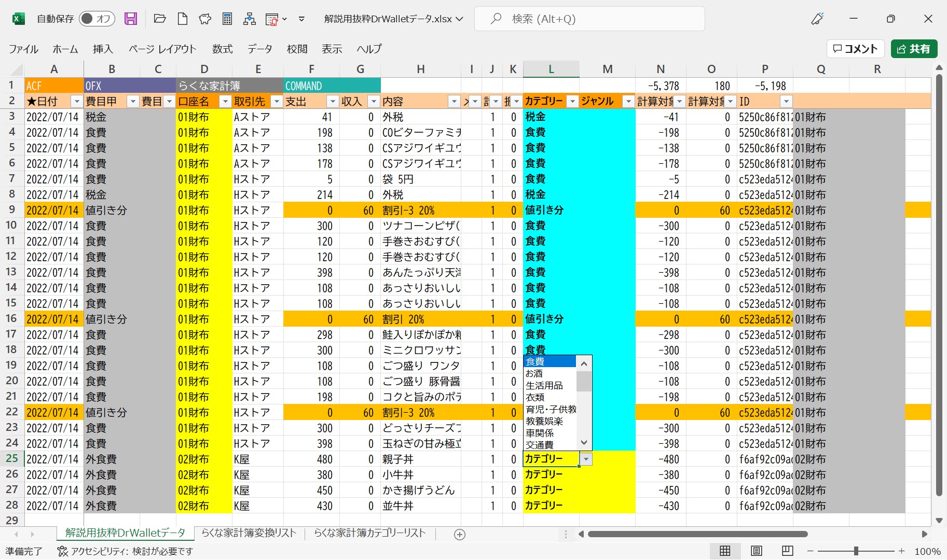Open the 収入 filter dropdown
This screenshot has height=560, width=947.
(374, 102)
